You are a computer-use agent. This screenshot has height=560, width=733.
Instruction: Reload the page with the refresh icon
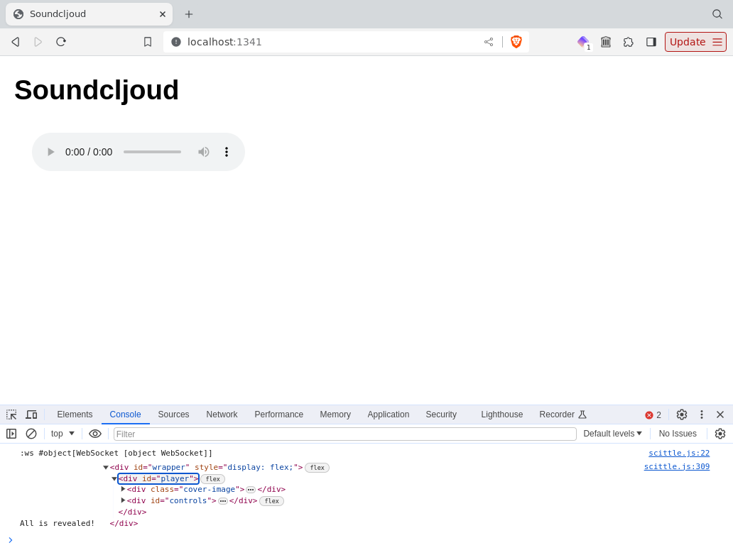pos(61,42)
